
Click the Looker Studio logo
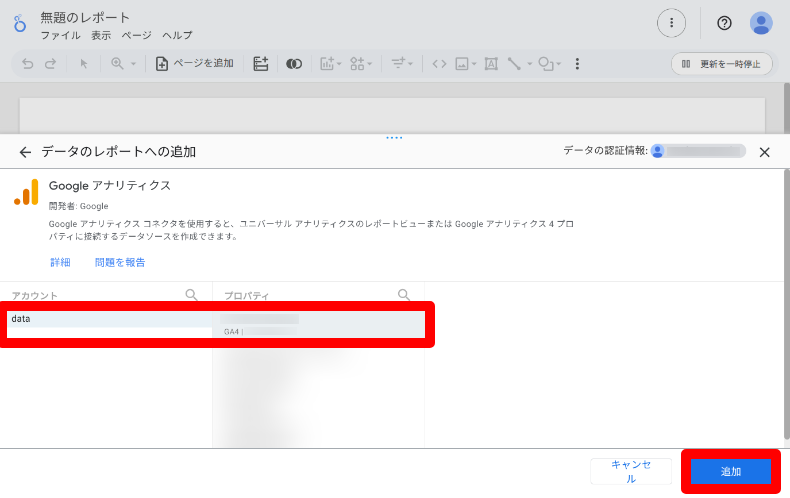tap(20, 24)
